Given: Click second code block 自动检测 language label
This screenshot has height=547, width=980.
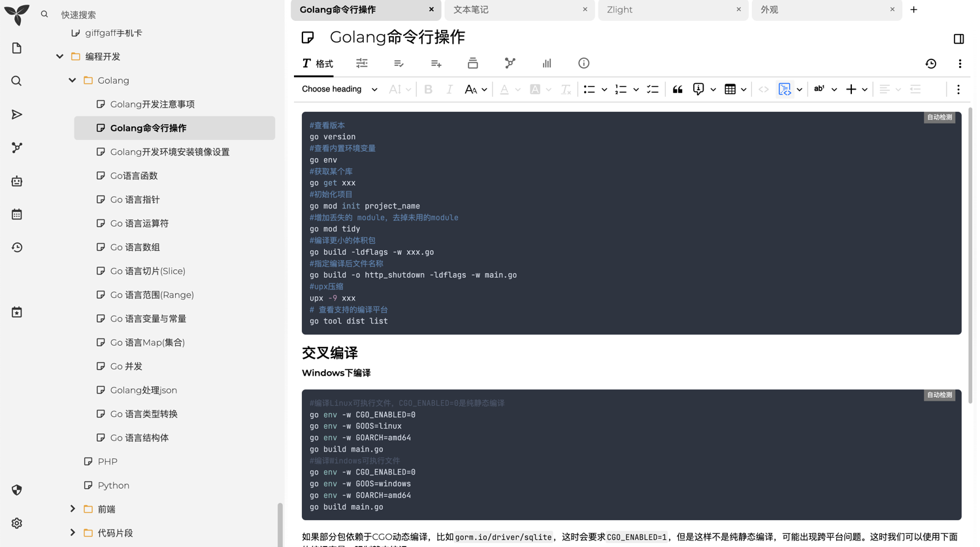Looking at the screenshot, I should point(939,395).
